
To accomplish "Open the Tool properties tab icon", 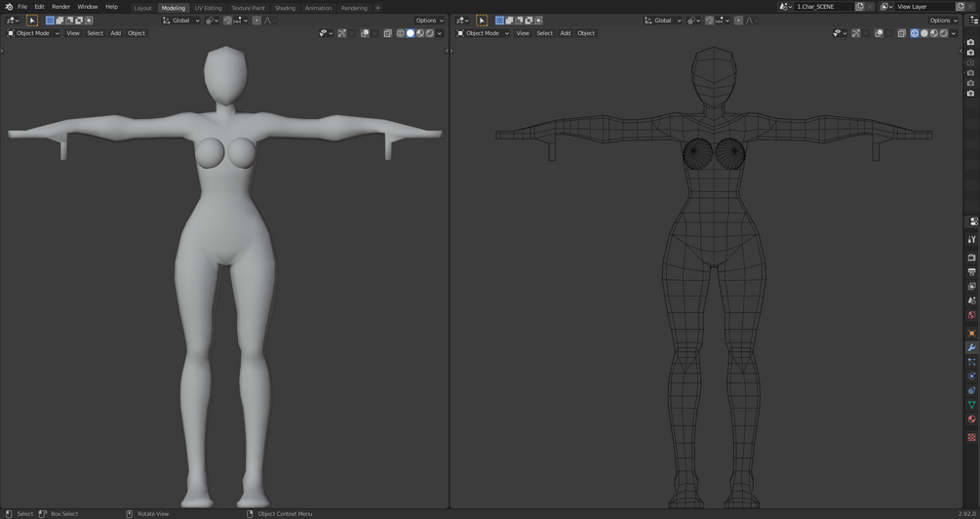I will tap(971, 239).
